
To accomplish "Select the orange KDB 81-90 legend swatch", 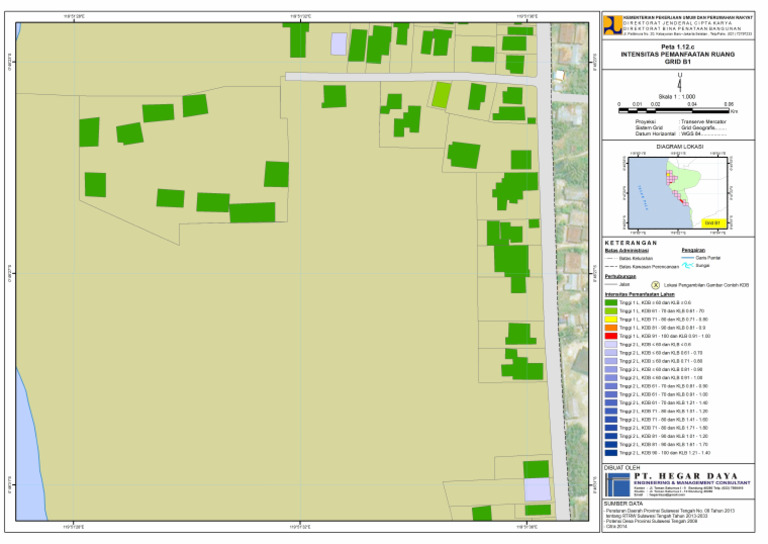I will point(611,328).
